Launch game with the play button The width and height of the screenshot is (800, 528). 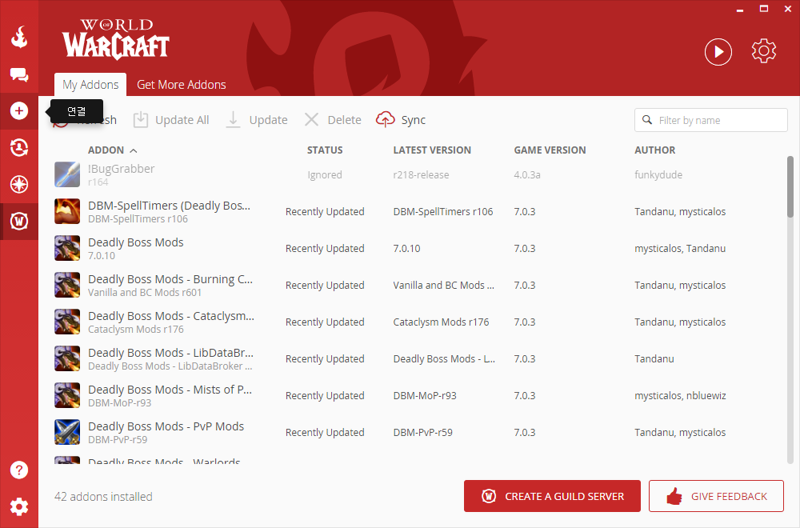coord(718,52)
